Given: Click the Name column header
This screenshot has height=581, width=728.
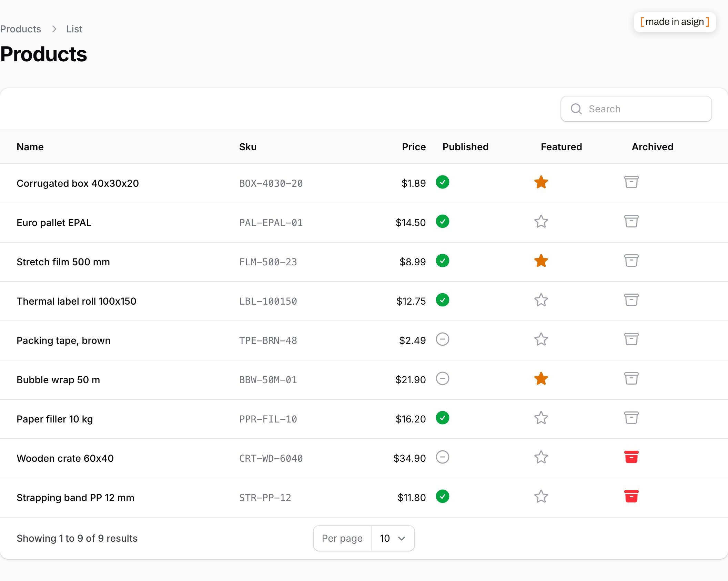Looking at the screenshot, I should [30, 147].
